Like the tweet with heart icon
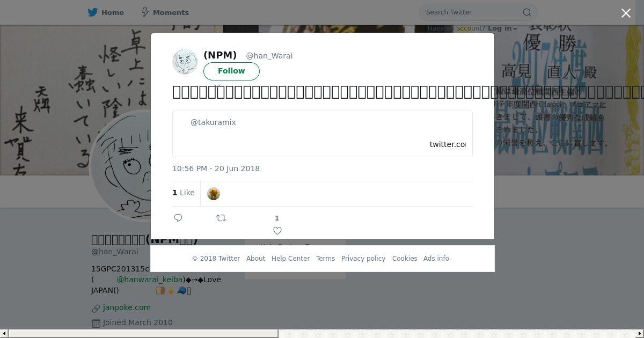644x338 pixels. point(277,231)
